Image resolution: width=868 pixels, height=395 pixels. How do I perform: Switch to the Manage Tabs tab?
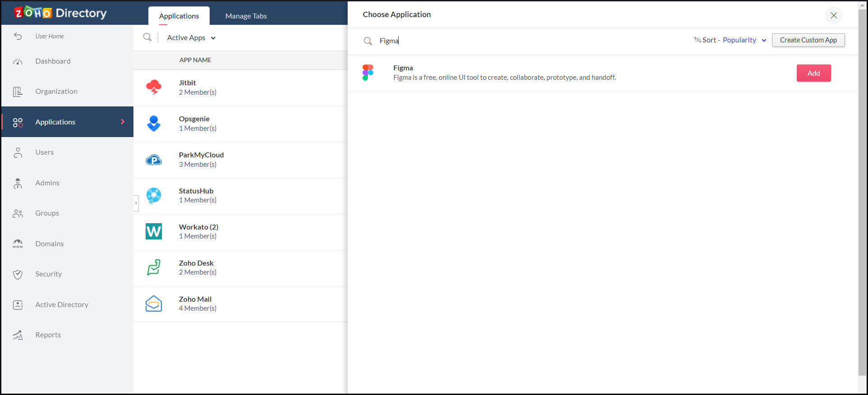click(246, 16)
